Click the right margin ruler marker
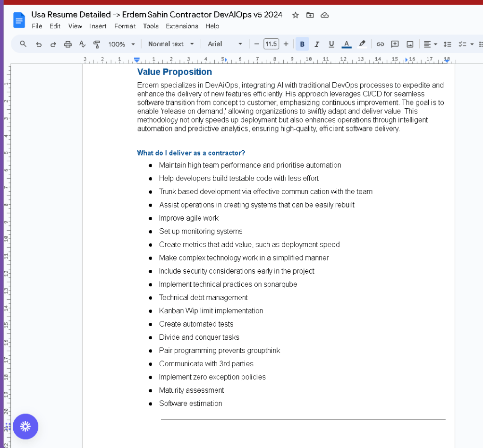Screen dimensions: 483x448 tap(447, 60)
